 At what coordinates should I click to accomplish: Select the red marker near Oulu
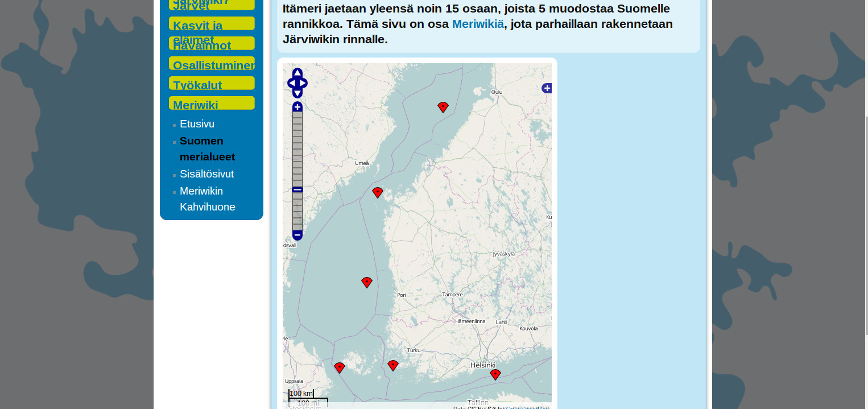(443, 106)
